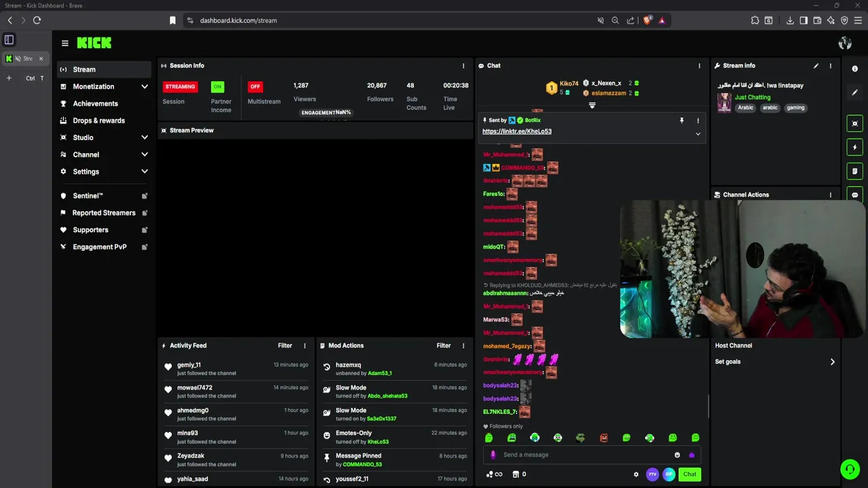Image resolution: width=868 pixels, height=488 pixels.
Task: Click the gaming tag
Action: pos(795,108)
